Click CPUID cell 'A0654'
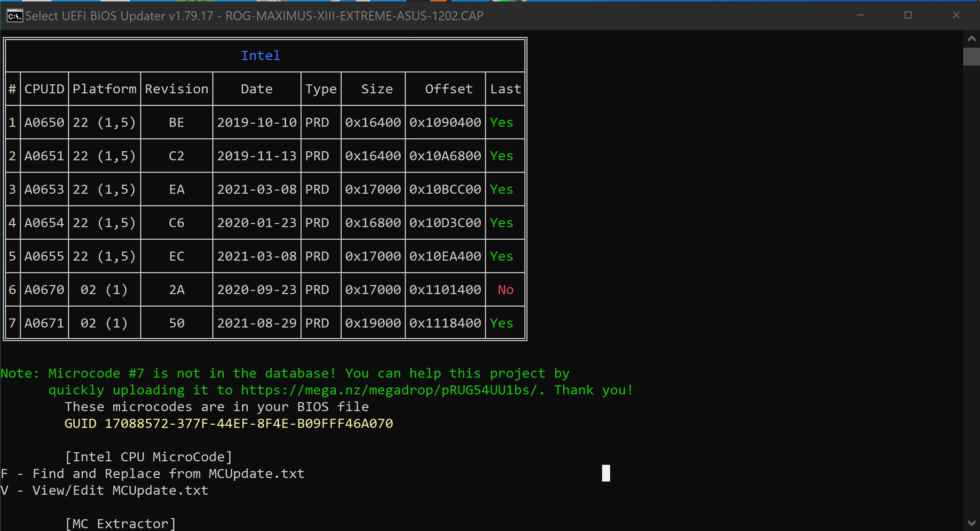The height and width of the screenshot is (531, 980). click(45, 223)
